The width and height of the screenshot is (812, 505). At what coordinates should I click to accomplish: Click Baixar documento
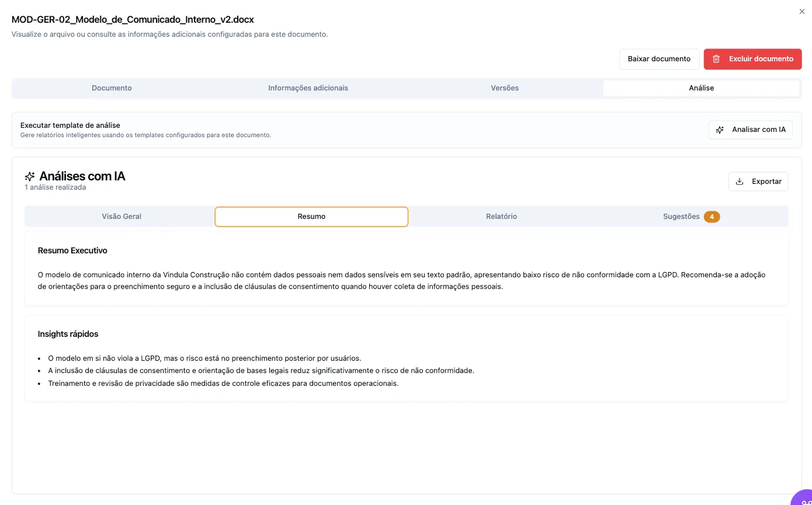tap(659, 59)
